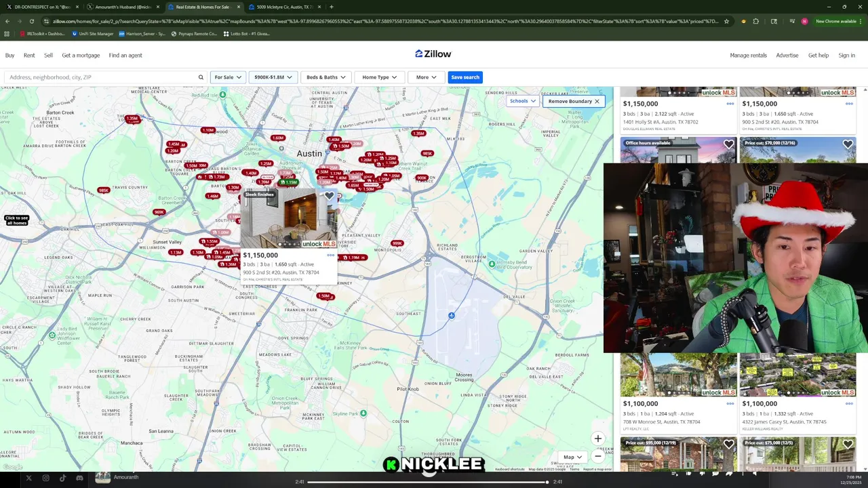The width and height of the screenshot is (868, 488).
Task: Favorite the Price cut $95,000 listing
Action: click(x=728, y=444)
